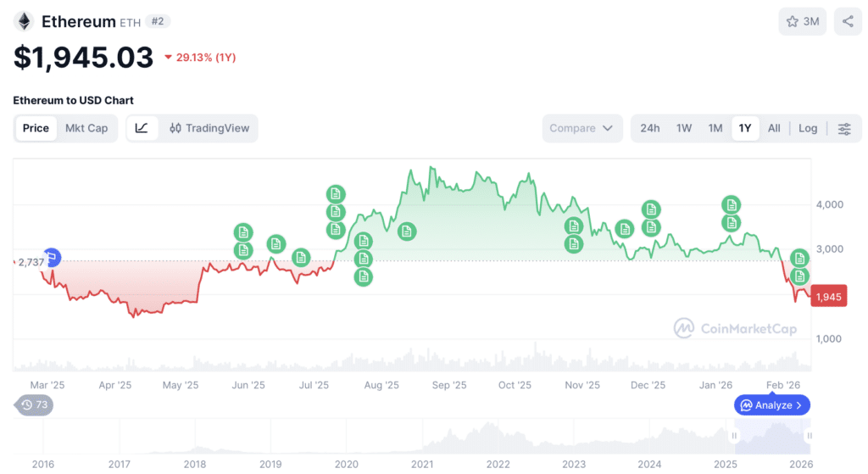The height and width of the screenshot is (474, 868).
Task: Open the topmost news marker above Jul '25
Action: click(x=335, y=194)
